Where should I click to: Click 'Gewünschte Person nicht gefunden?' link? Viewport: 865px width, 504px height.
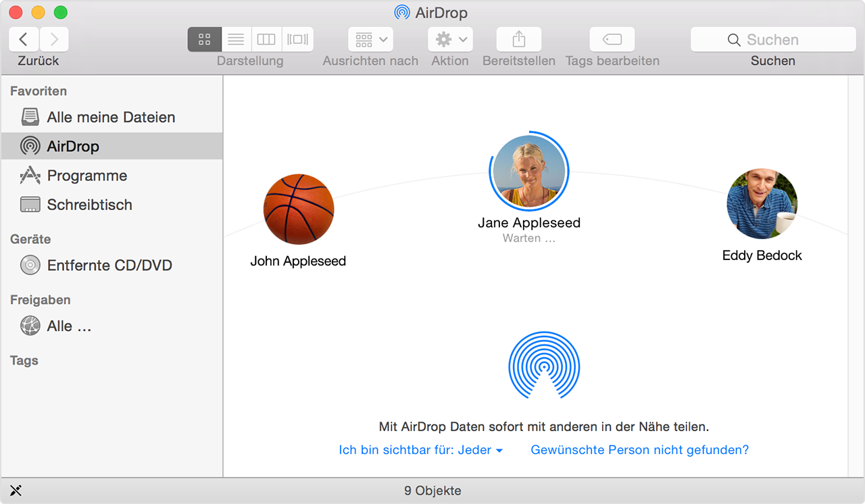pyautogui.click(x=639, y=449)
